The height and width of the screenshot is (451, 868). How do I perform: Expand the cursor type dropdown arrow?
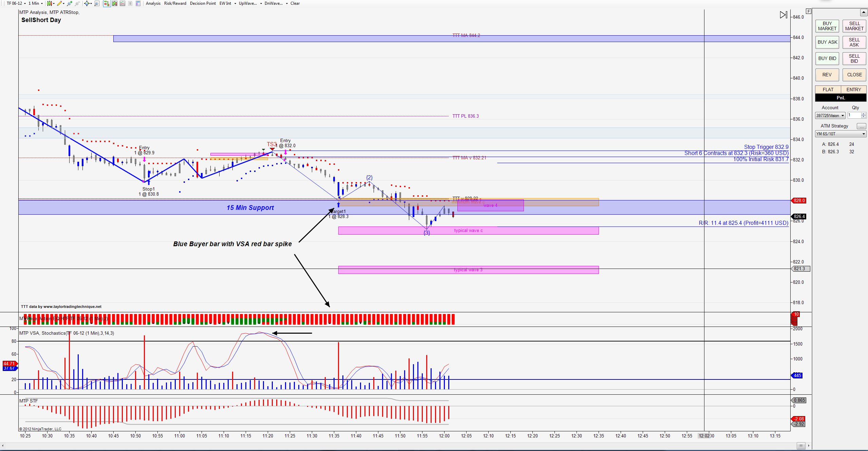tap(91, 3)
